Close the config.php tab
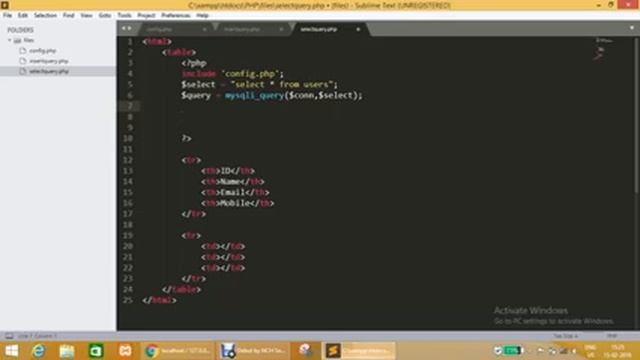This screenshot has width=640, height=360. (204, 29)
